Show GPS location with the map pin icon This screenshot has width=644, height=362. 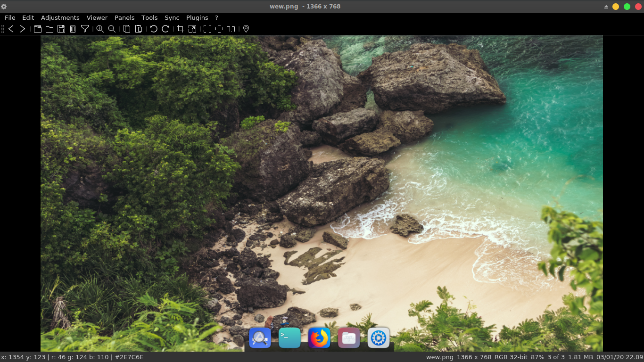click(x=245, y=29)
